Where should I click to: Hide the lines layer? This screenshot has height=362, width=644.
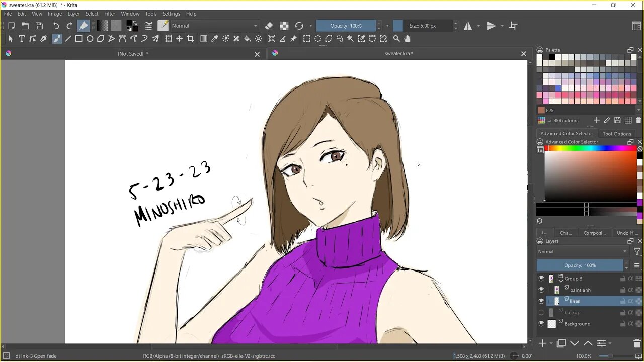[541, 301]
